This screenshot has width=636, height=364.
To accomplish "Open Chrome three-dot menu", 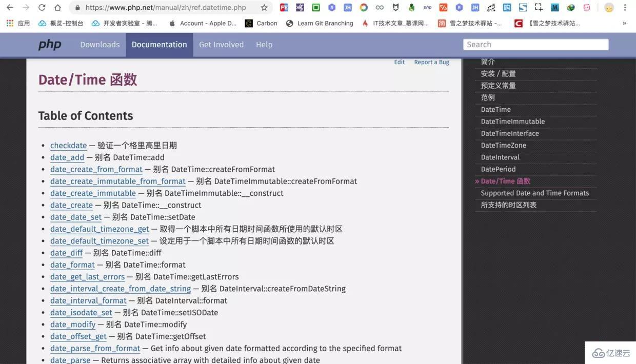I will (625, 8).
